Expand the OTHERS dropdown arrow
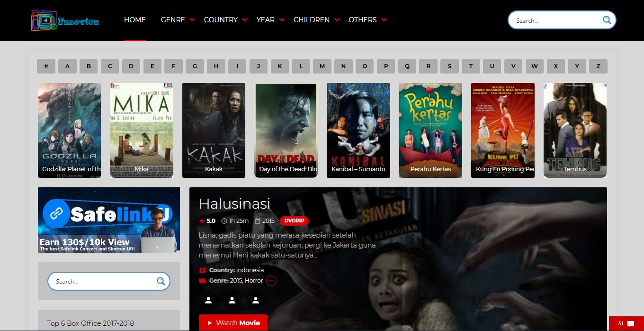Screen dimensions: 644x331 [384, 20]
